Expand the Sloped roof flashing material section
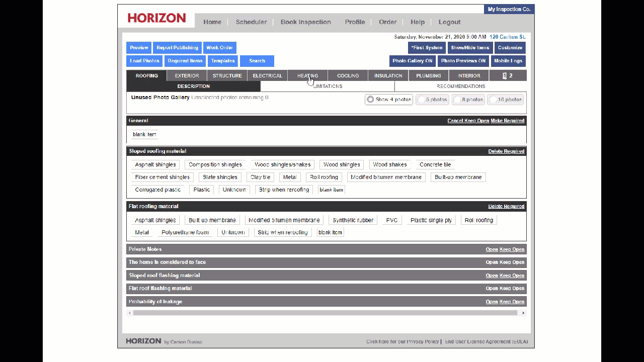 [492, 276]
